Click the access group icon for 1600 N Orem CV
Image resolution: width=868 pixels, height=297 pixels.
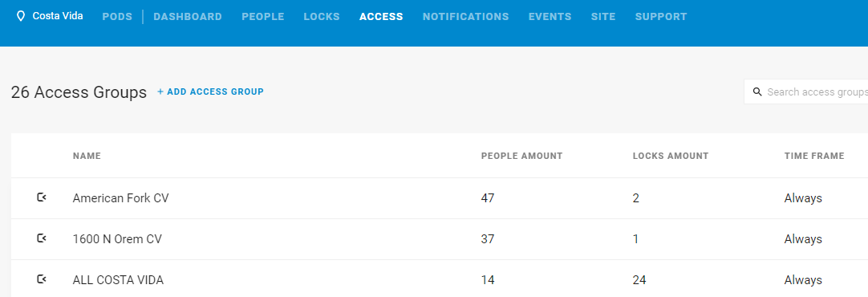point(42,238)
